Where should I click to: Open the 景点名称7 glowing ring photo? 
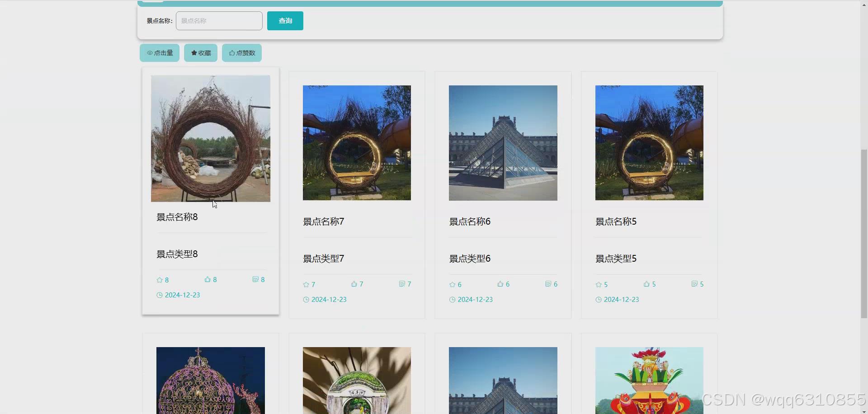[x=357, y=143]
